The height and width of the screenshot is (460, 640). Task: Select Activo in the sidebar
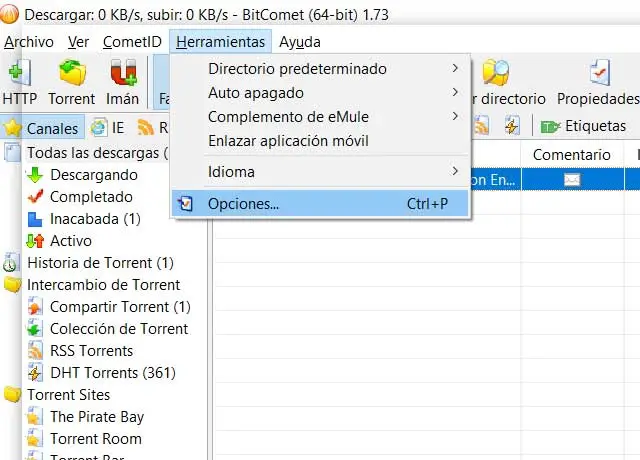[71, 241]
